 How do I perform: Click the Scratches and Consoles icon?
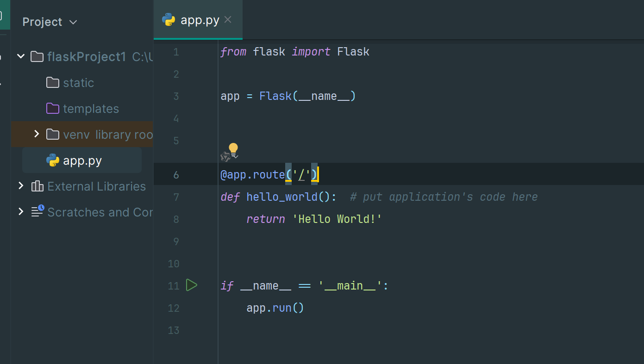[37, 211]
